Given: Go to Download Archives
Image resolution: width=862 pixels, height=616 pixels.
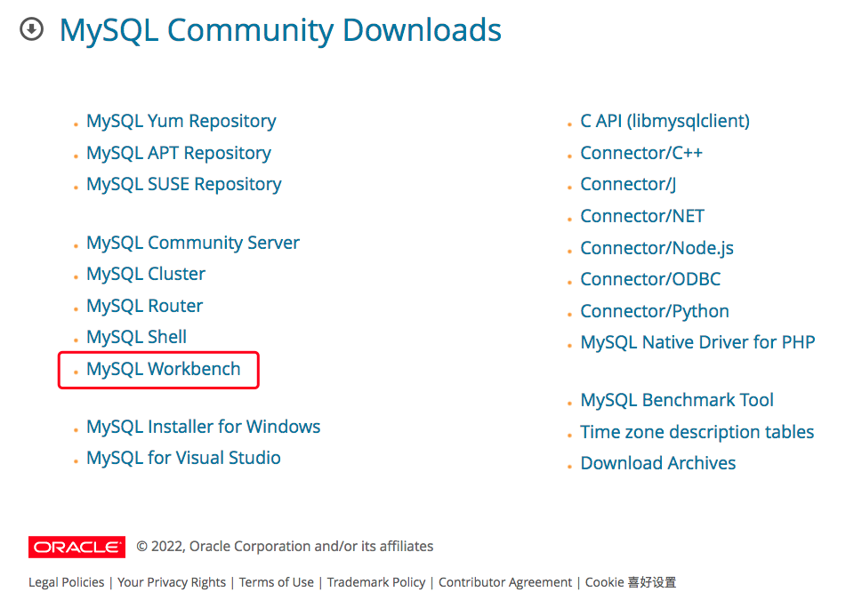Looking at the screenshot, I should [x=658, y=463].
